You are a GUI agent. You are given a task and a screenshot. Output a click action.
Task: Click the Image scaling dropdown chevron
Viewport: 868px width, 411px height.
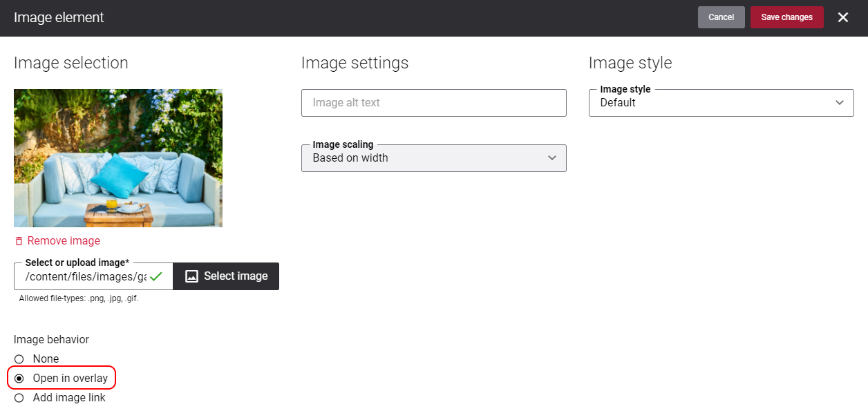coord(552,157)
